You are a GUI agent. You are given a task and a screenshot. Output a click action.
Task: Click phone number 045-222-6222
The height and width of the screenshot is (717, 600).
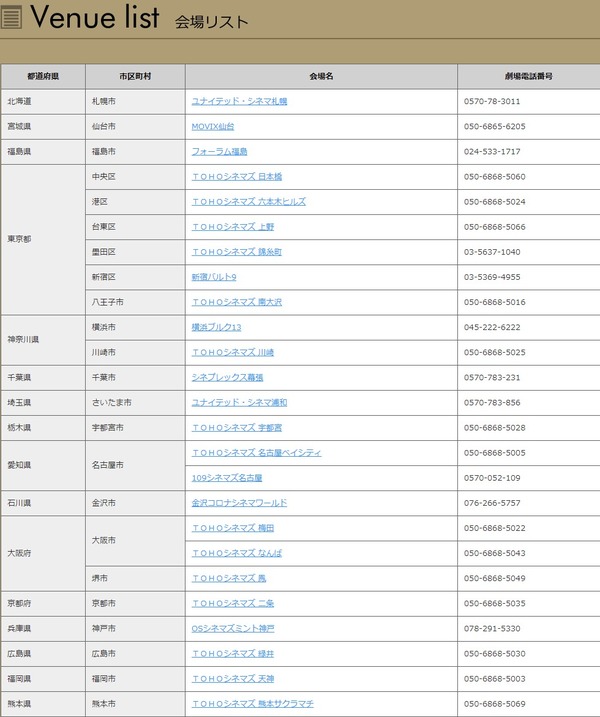coord(492,327)
